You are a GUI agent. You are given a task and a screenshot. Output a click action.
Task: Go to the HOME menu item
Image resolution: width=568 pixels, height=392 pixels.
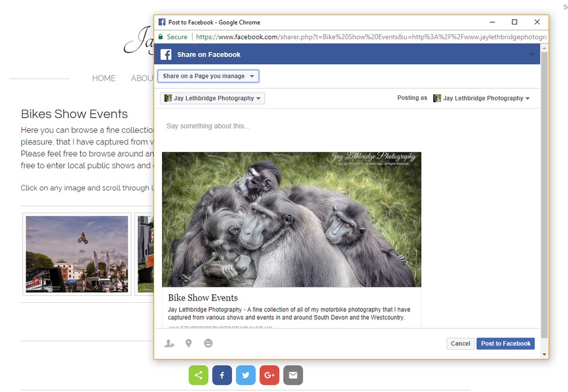103,78
